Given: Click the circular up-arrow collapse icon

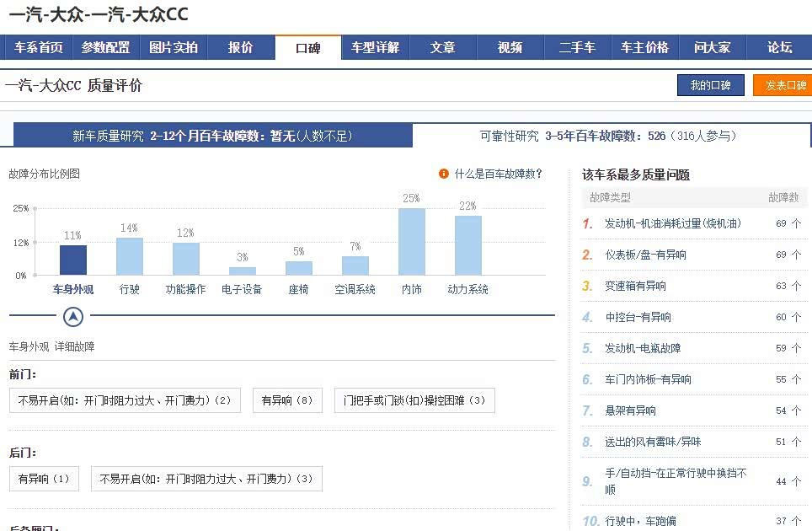Looking at the screenshot, I should (x=74, y=317).
